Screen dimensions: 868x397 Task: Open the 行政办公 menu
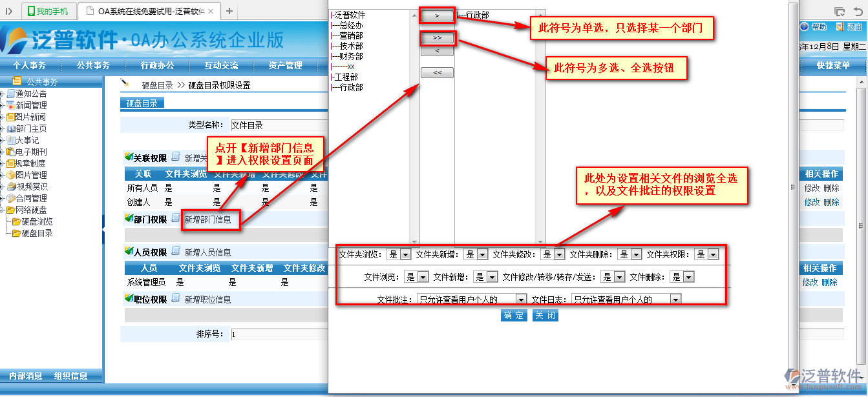[158, 65]
